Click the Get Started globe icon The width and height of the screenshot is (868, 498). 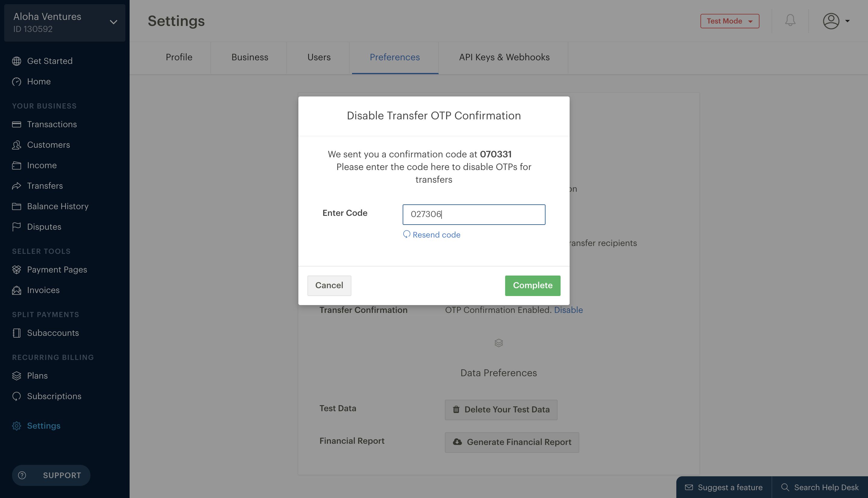tap(16, 61)
